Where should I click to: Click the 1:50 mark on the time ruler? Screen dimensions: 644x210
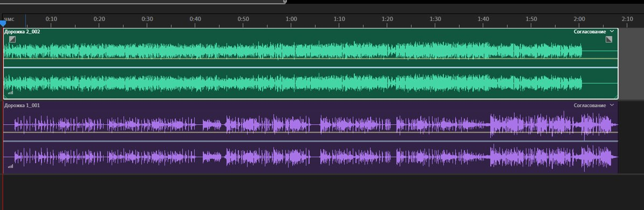pyautogui.click(x=531, y=19)
